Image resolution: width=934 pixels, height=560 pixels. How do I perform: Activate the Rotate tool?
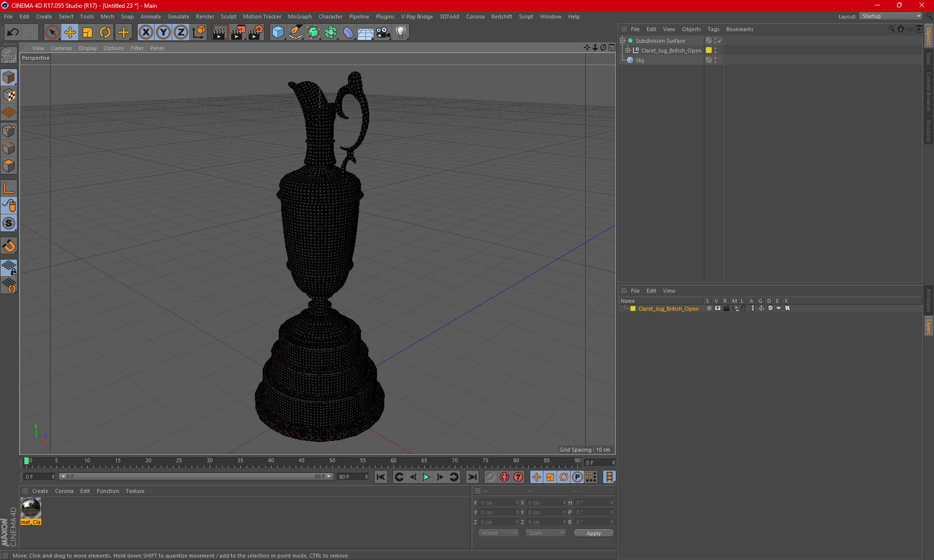(105, 33)
